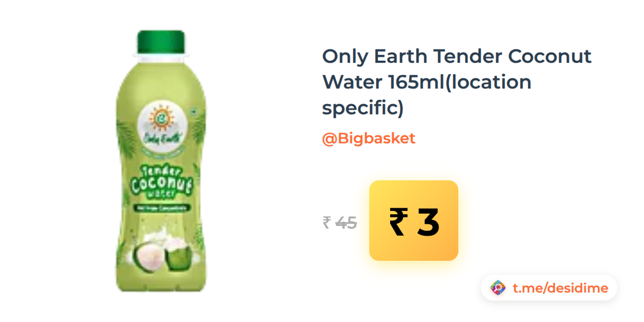This screenshot has height=322, width=644.
Task: Click the strikethrough 45 original price
Action: pyautogui.click(x=346, y=222)
